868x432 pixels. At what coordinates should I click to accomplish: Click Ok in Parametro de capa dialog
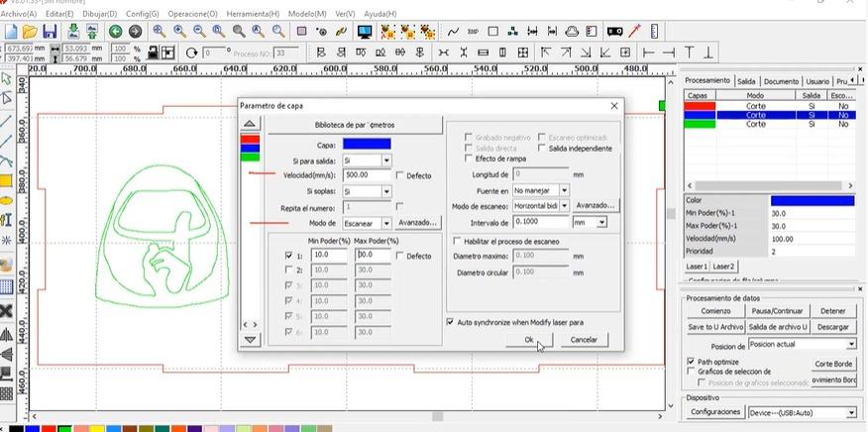[x=529, y=340]
